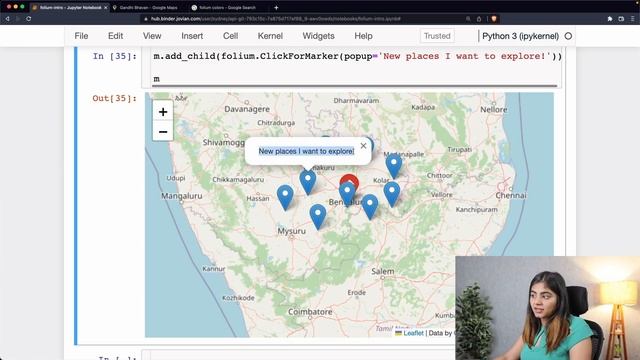
Task: Click the Chikkamagaluru label on the map
Action: [238, 180]
